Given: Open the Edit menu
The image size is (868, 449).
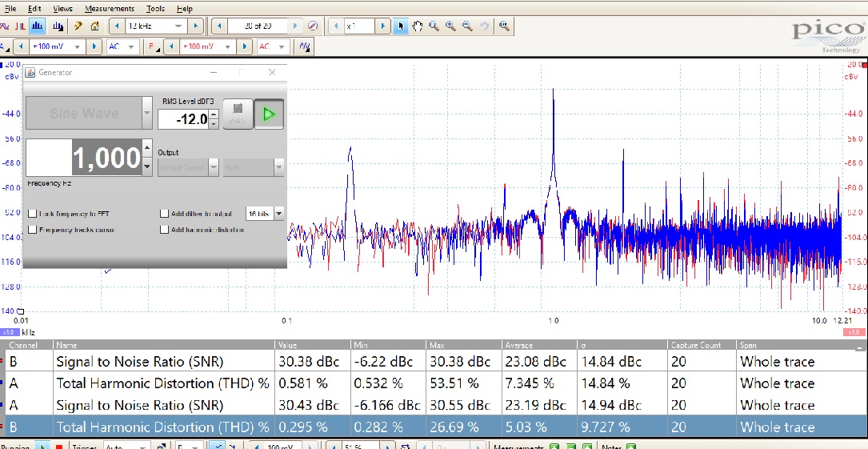Looking at the screenshot, I should click(34, 8).
